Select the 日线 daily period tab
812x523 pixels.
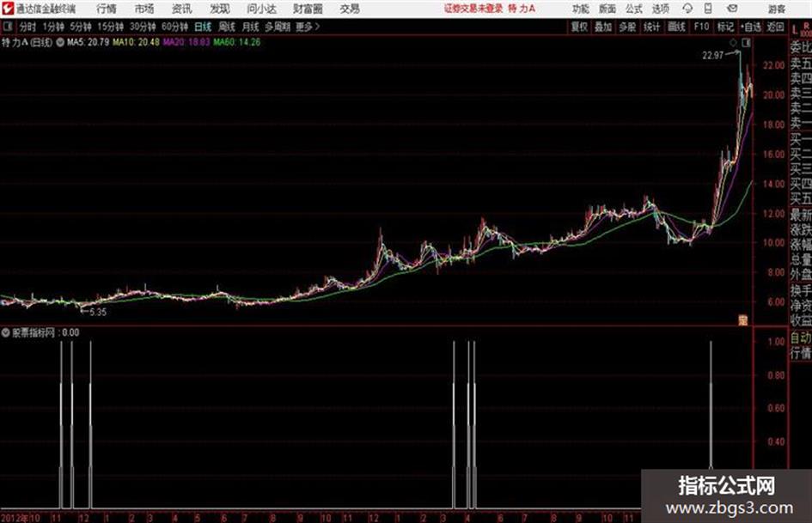pos(203,27)
